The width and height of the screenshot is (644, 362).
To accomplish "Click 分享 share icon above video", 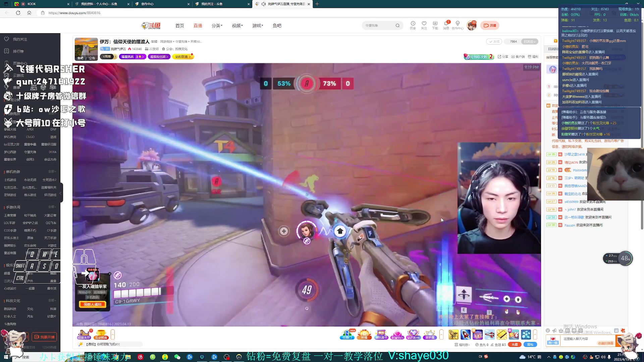I will 503,57.
